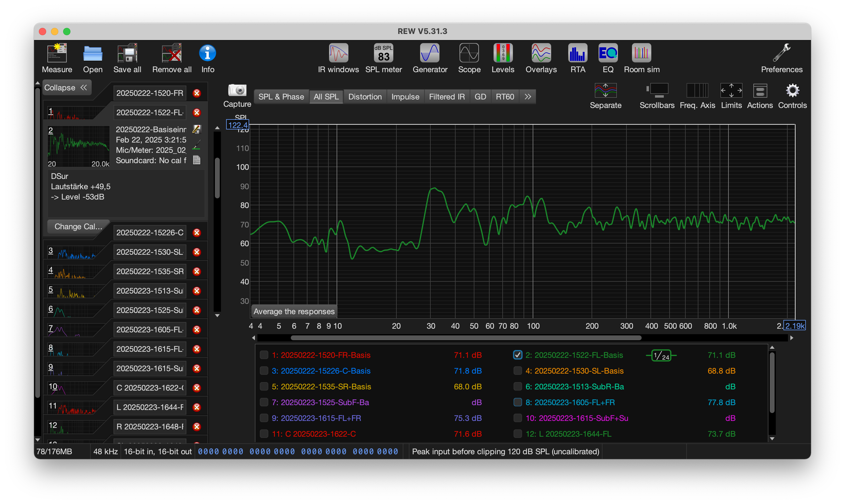Viewport: 845px width, 504px height.
Task: Open the EQ window
Action: pos(608,54)
